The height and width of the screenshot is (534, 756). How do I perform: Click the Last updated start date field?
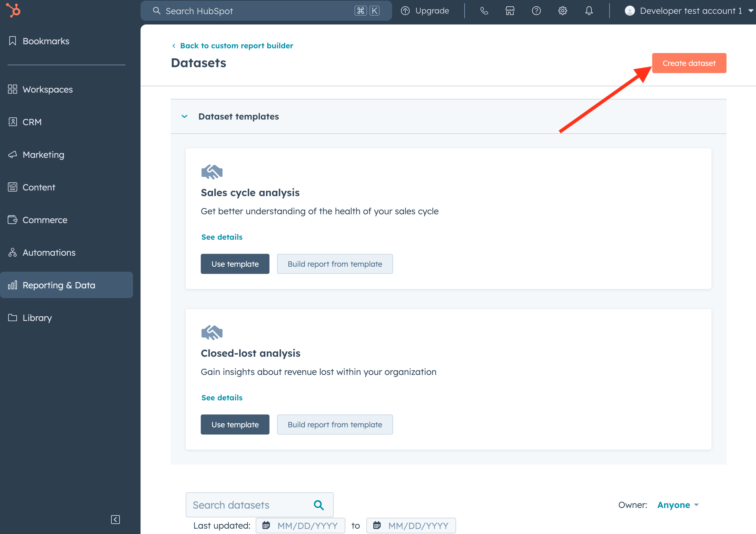pyautogui.click(x=300, y=526)
